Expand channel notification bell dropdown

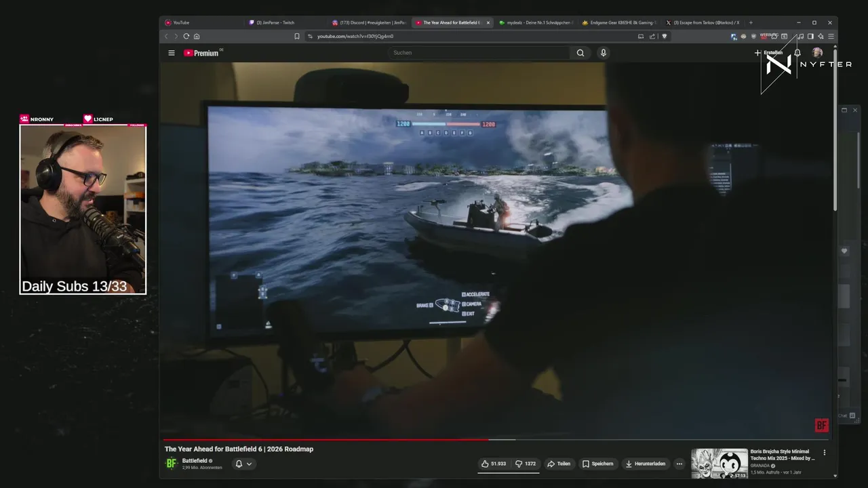click(x=243, y=464)
